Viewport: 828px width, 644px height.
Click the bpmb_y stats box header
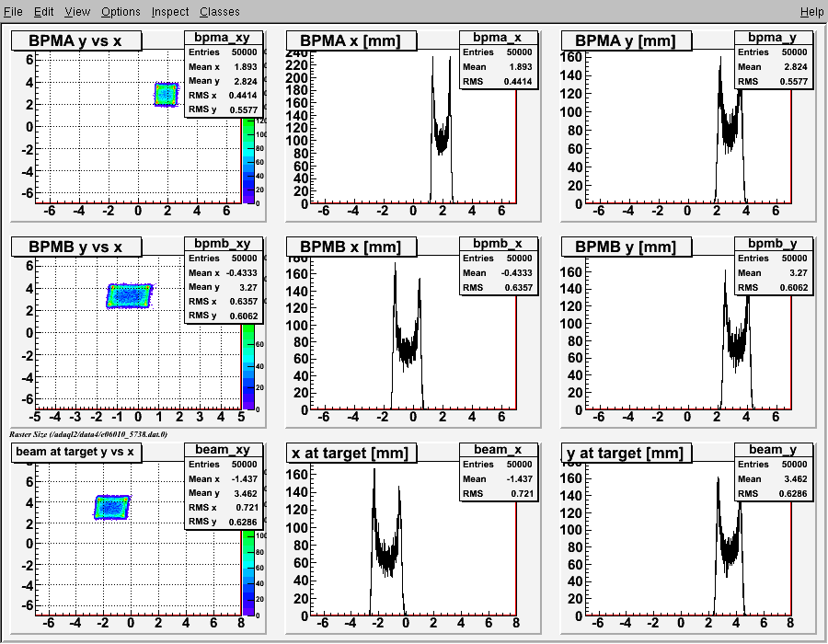(773, 244)
